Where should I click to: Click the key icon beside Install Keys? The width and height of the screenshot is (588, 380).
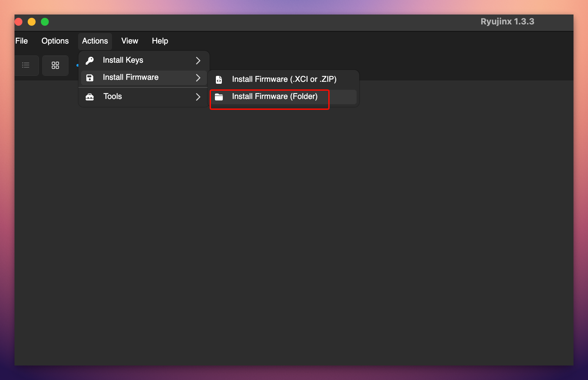coord(90,60)
